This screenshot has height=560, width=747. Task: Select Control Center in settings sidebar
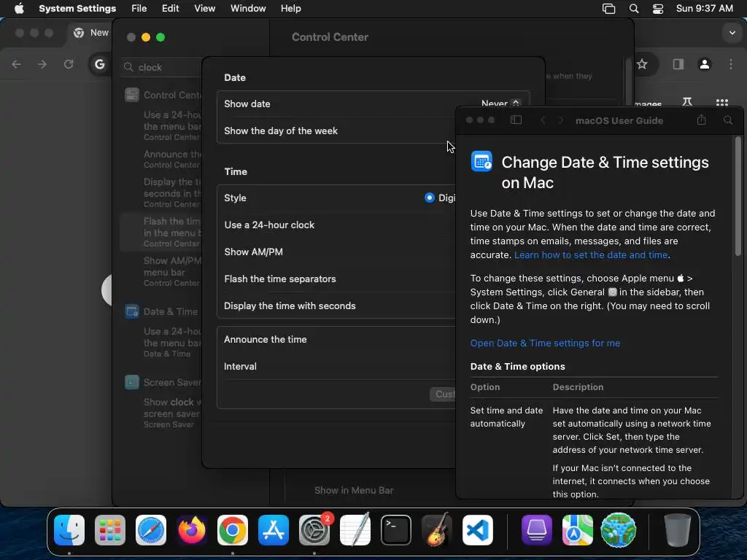(163, 95)
